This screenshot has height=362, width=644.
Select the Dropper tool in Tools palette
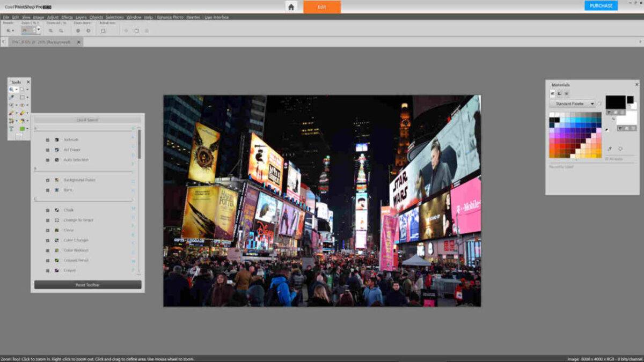pyautogui.click(x=11, y=97)
